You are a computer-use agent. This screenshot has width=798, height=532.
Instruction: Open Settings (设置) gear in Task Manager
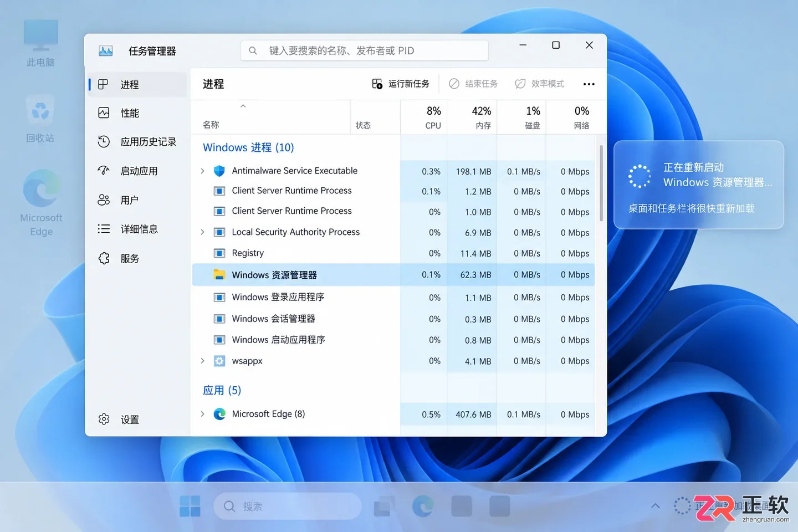[104, 420]
